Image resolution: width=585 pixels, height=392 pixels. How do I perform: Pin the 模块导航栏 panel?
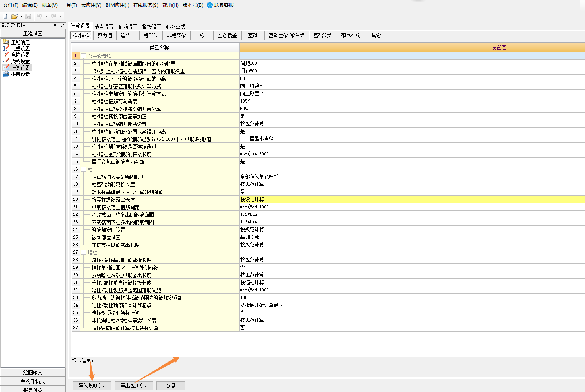[x=55, y=25]
